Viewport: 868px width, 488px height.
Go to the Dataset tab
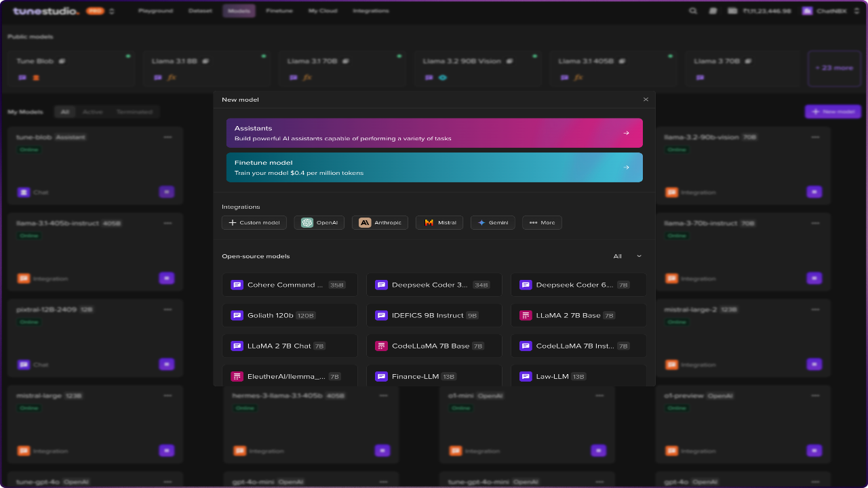(x=200, y=11)
